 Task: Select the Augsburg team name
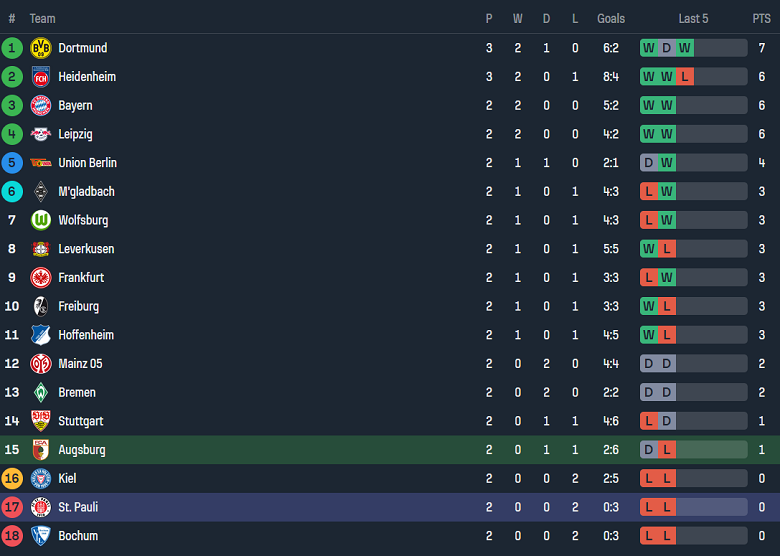81,450
